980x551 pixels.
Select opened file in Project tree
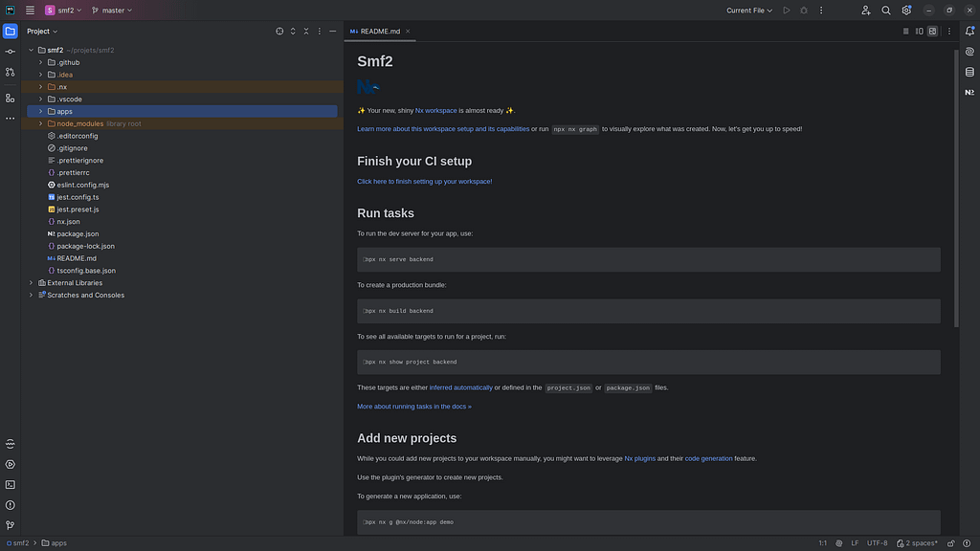click(x=279, y=32)
